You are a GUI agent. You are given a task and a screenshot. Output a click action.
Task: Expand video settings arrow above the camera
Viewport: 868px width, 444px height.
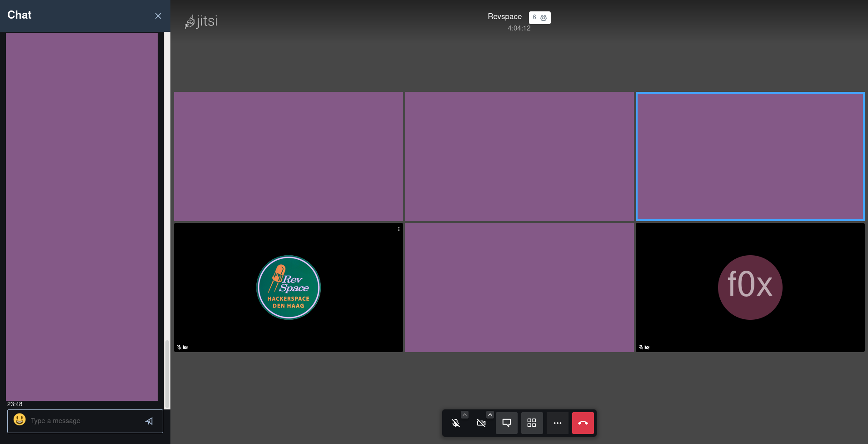[x=490, y=414]
